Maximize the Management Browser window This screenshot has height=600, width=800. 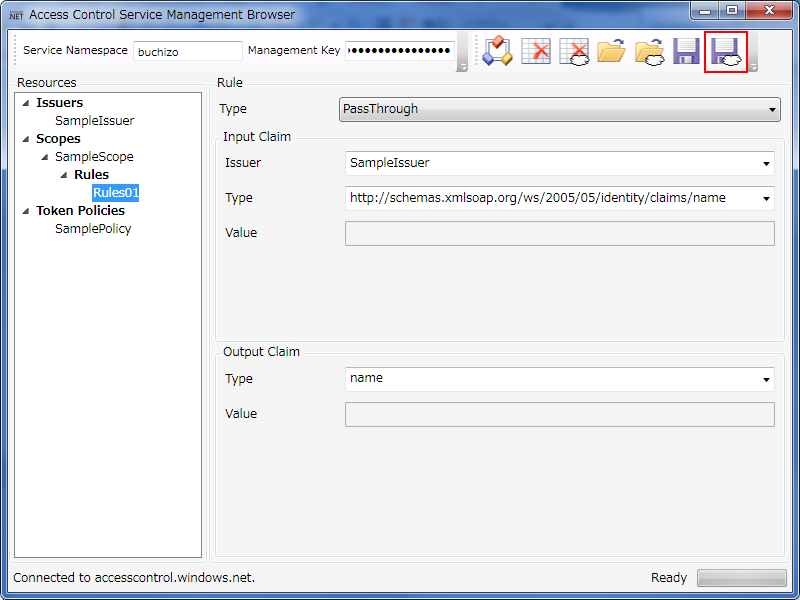click(732, 10)
